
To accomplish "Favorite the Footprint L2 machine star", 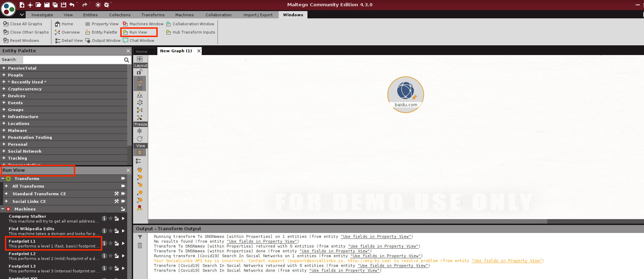I will pos(110,256).
